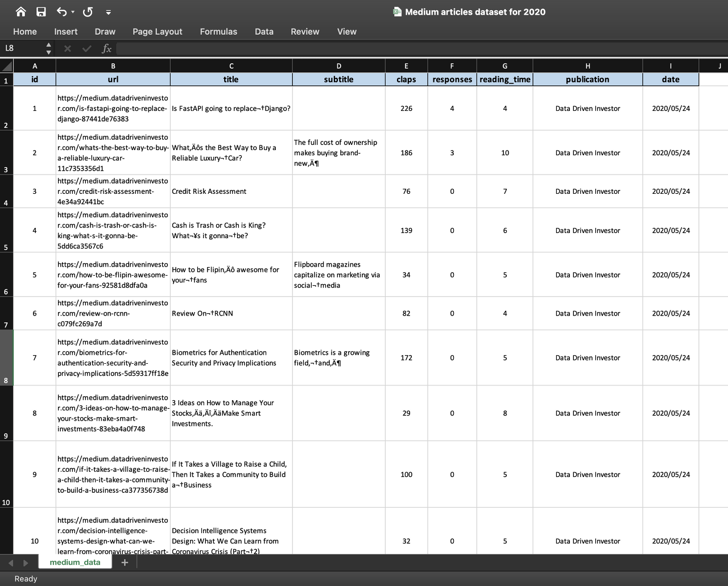Click the Select All corner triangle

(7, 66)
